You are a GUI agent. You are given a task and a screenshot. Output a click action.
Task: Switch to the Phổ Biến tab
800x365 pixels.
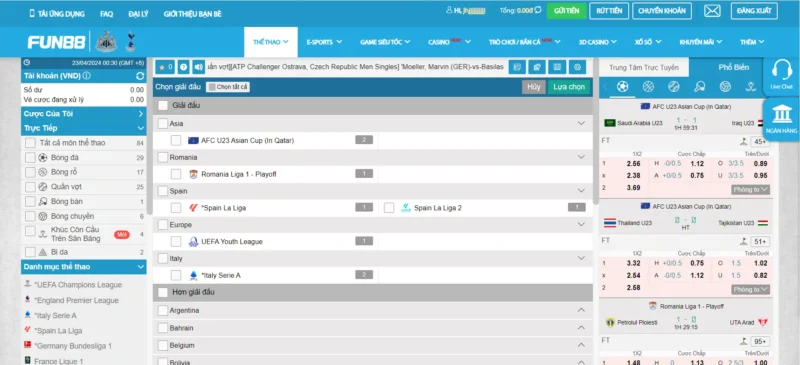(734, 67)
